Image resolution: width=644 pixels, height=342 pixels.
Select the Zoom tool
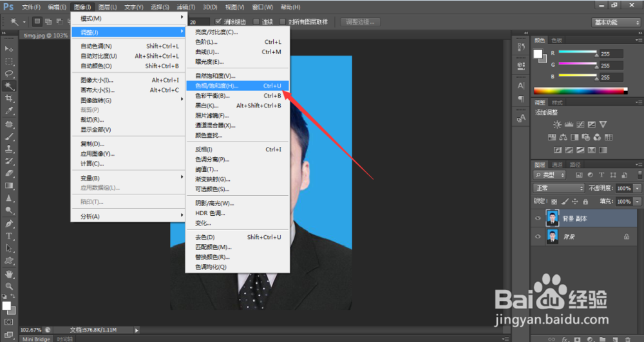(x=8, y=286)
